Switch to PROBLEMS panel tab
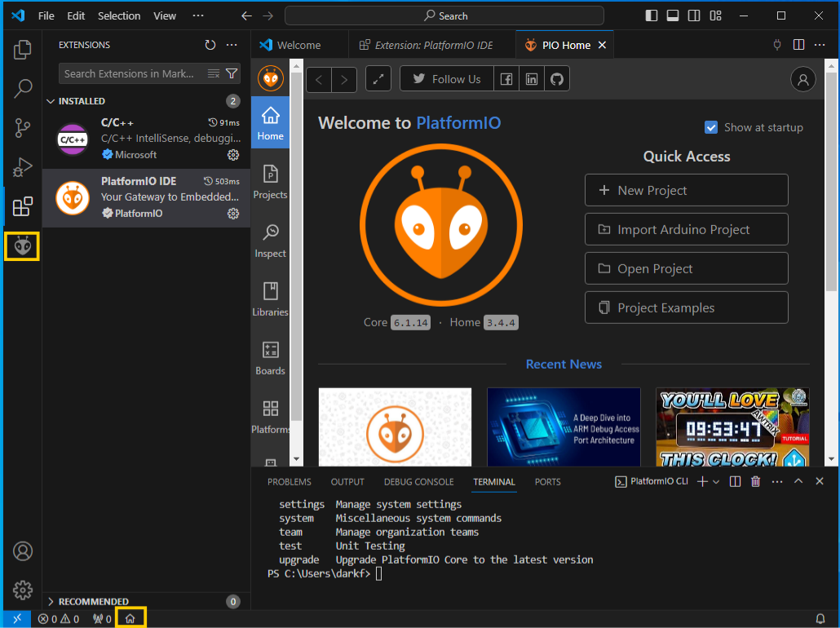Image resolution: width=840 pixels, height=628 pixels. tap(290, 482)
